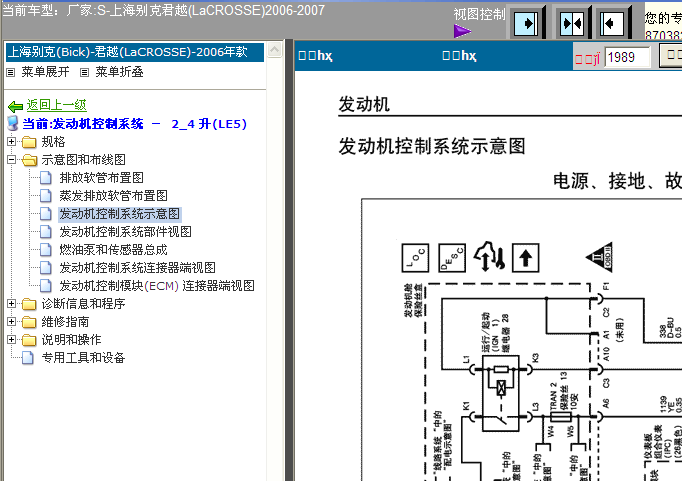Click the 上海别克(Bick)-君越(LaCROSSE)-2006年款 header
The image size is (682, 481).
pyautogui.click(x=135, y=52)
